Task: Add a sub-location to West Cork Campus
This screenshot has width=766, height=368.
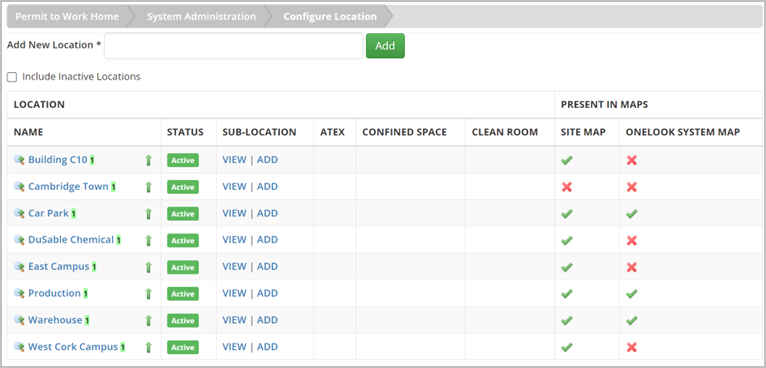Action: (267, 347)
